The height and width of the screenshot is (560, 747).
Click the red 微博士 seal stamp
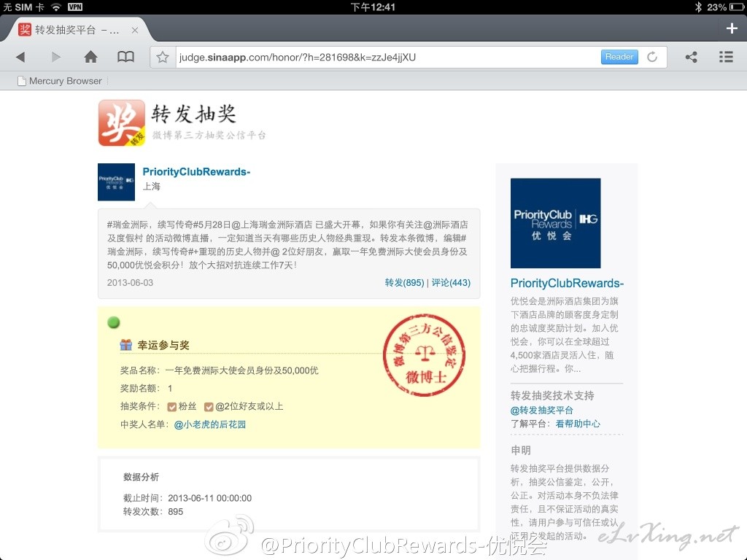(424, 355)
